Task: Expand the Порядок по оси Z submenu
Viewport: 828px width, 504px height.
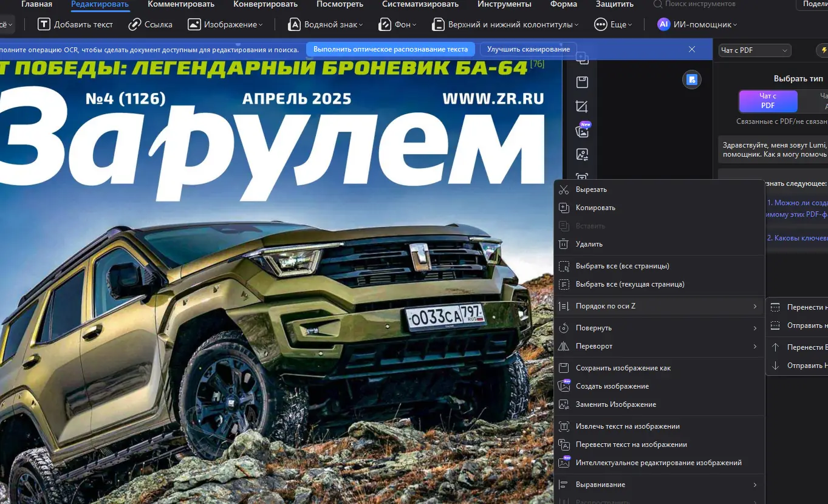Action: coord(659,306)
